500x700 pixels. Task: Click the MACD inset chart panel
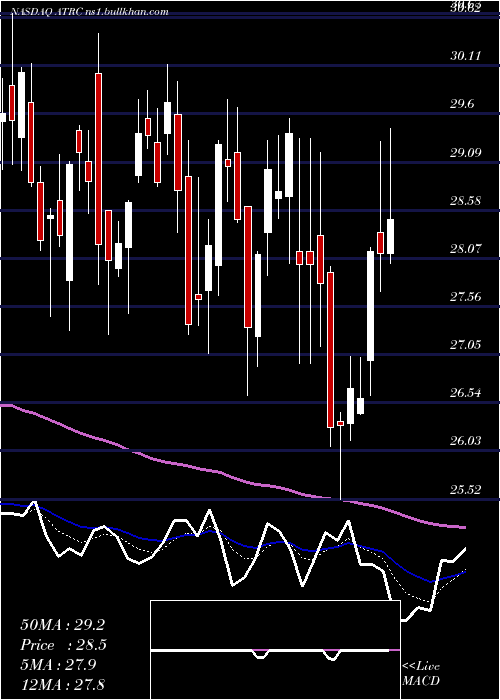tap(275, 650)
